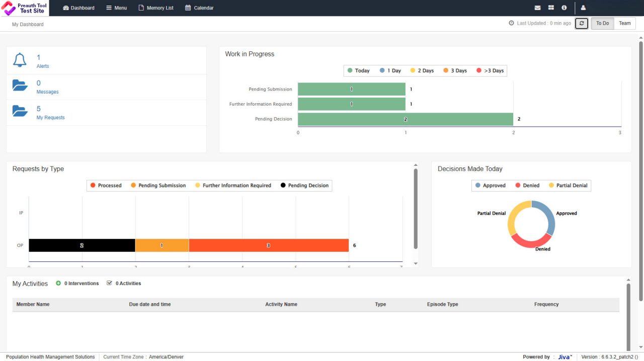The width and height of the screenshot is (644, 361).
Task: Toggle the Today legend in Work in Progress
Action: click(358, 70)
